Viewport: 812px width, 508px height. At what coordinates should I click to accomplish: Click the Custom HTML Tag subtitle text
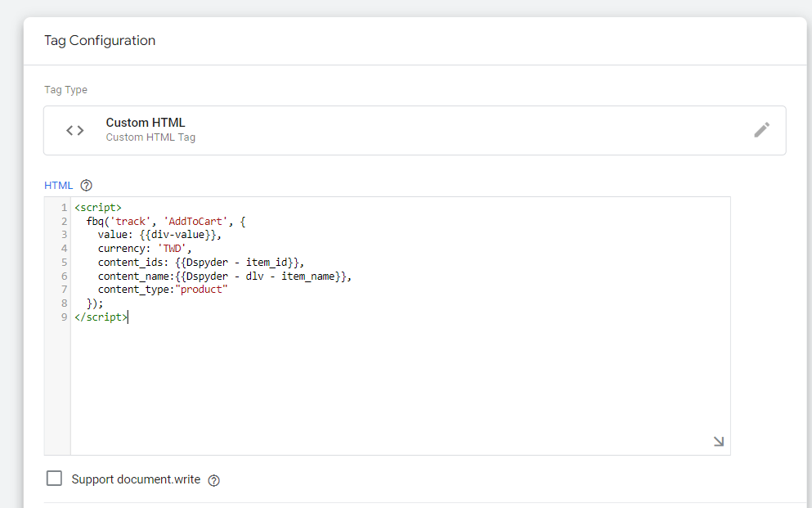150,137
